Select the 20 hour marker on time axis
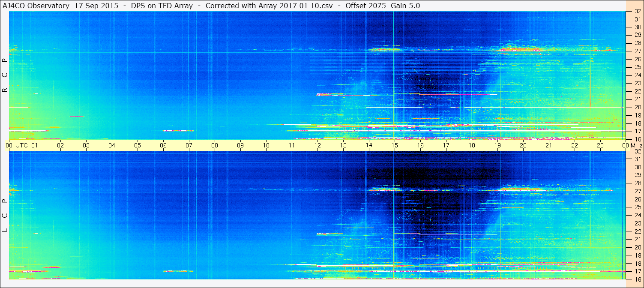 [523, 145]
